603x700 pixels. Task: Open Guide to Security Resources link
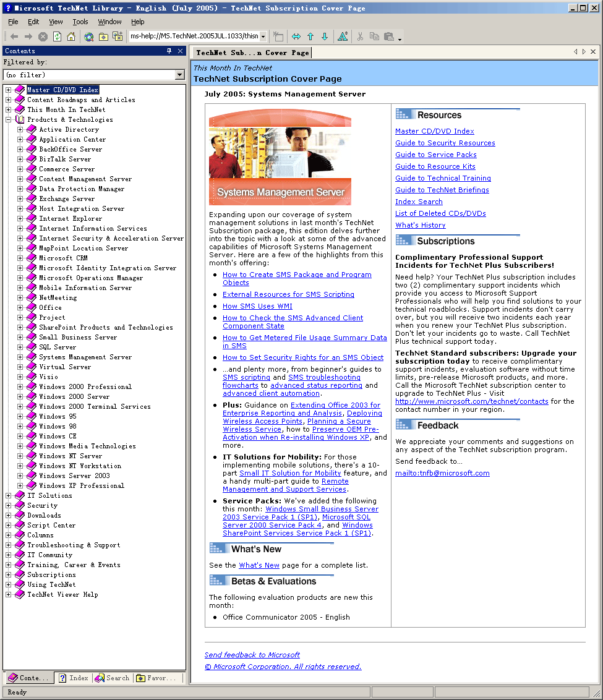(445, 143)
